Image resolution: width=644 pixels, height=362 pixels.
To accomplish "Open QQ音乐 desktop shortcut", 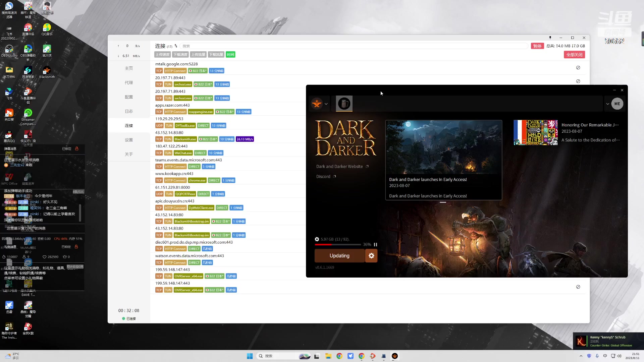I will 47,30.
